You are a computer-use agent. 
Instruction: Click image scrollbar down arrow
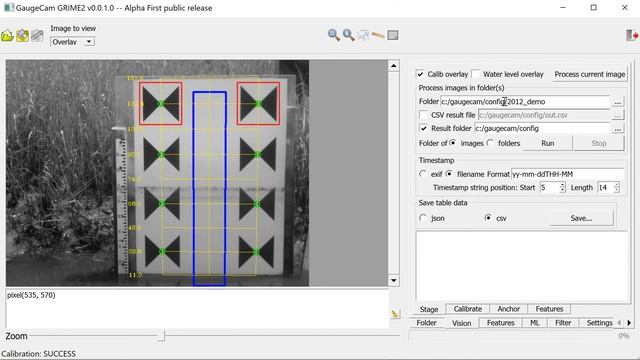(393, 280)
